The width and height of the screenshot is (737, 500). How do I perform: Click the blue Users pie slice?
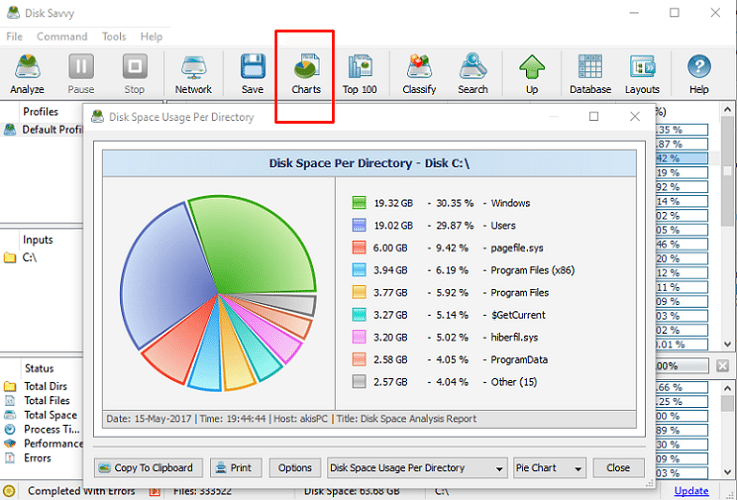coord(165,277)
